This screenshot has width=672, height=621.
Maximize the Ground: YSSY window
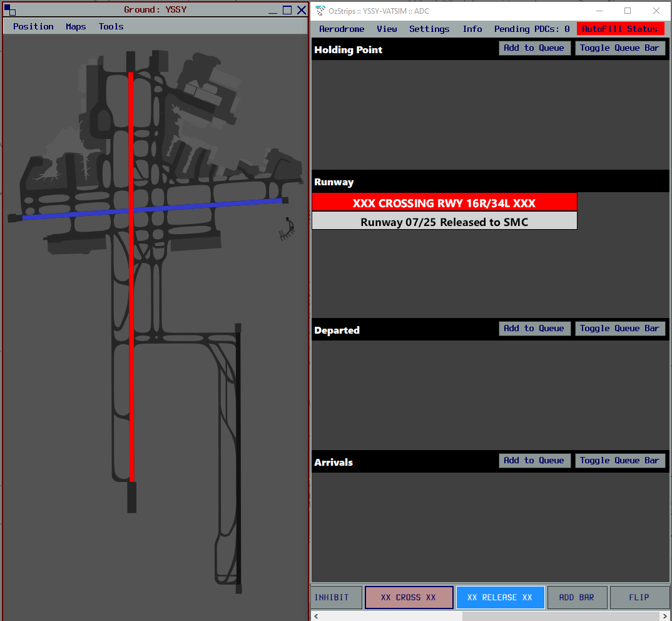click(287, 10)
